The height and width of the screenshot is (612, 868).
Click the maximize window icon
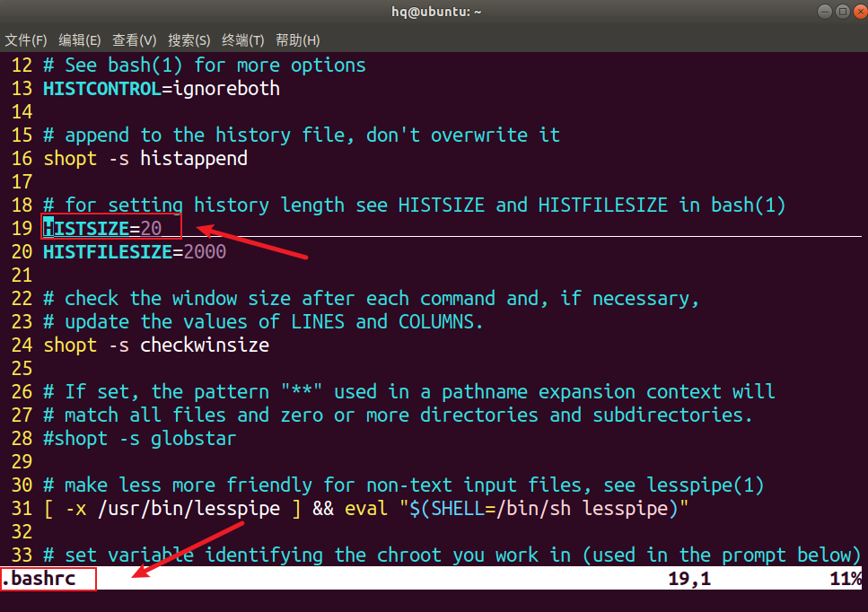(x=842, y=11)
